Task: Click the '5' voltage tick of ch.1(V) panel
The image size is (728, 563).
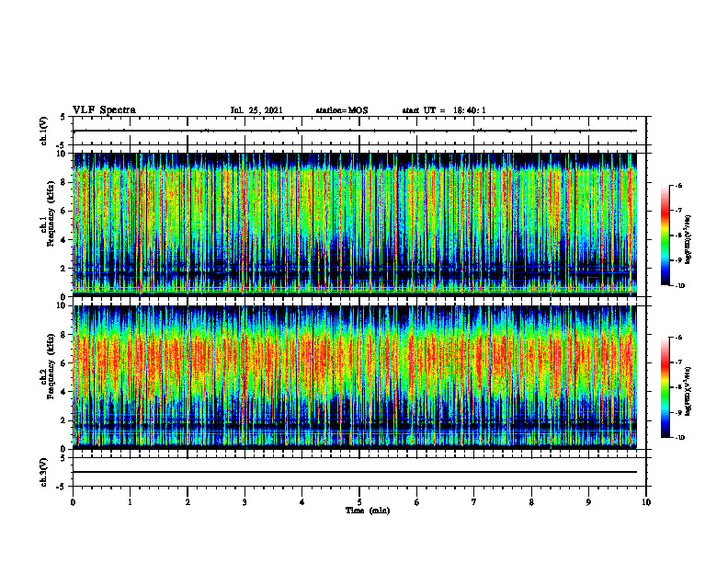Action: click(64, 117)
